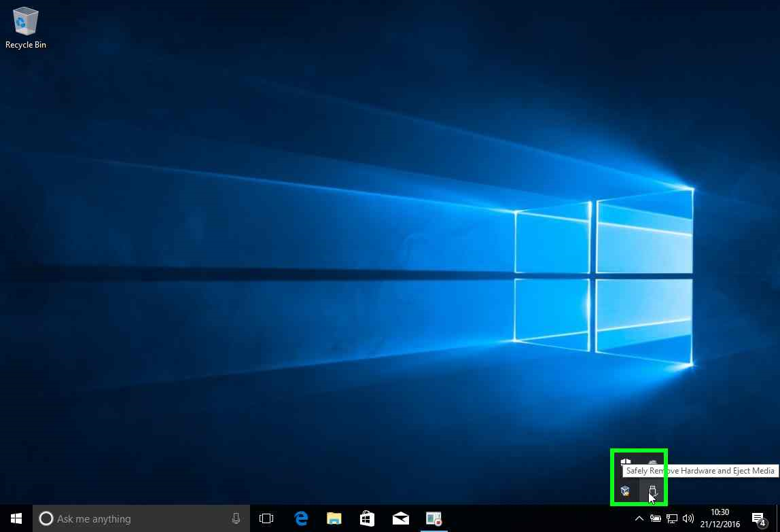
Task: Click the OneDrive cloud tray icon
Action: [x=653, y=462]
